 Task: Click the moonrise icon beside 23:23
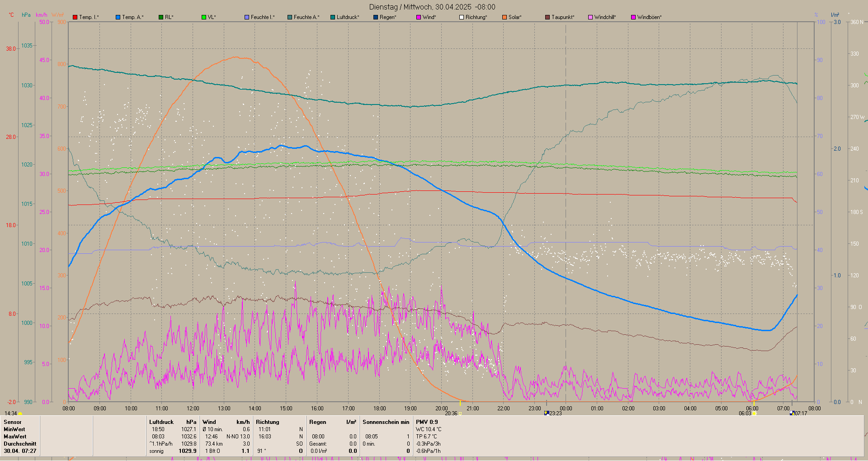pyautogui.click(x=547, y=413)
